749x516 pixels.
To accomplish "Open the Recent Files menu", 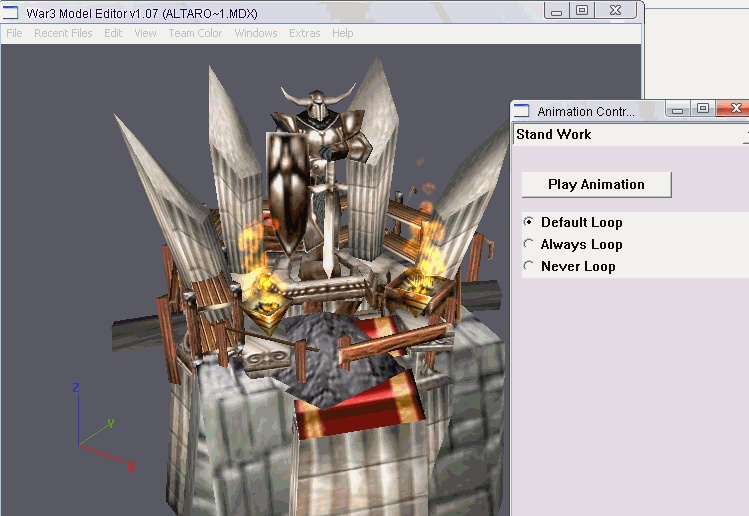I will pyautogui.click(x=63, y=33).
